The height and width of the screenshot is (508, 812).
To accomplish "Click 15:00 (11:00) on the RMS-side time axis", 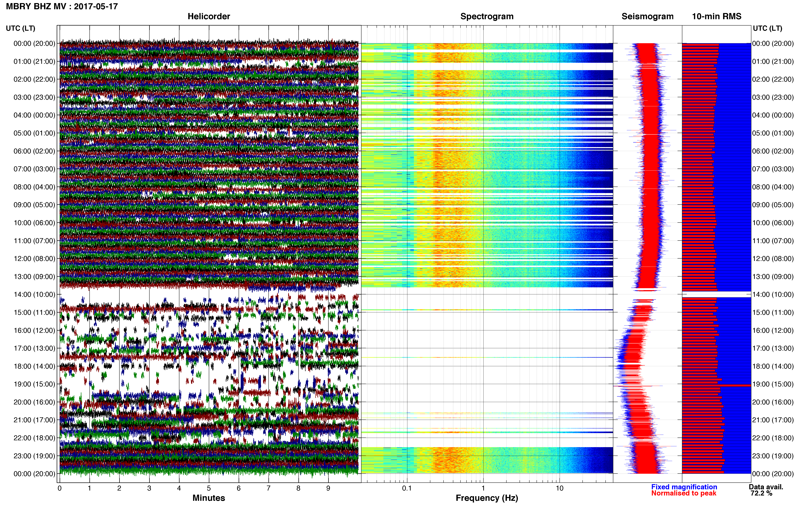I will point(773,312).
